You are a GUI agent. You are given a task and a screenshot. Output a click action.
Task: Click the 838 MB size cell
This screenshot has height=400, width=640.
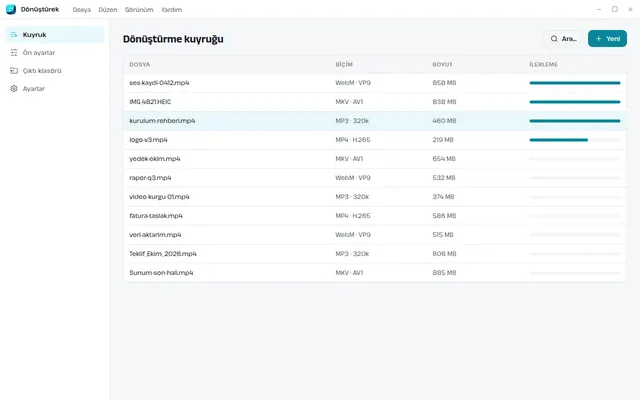click(x=444, y=102)
